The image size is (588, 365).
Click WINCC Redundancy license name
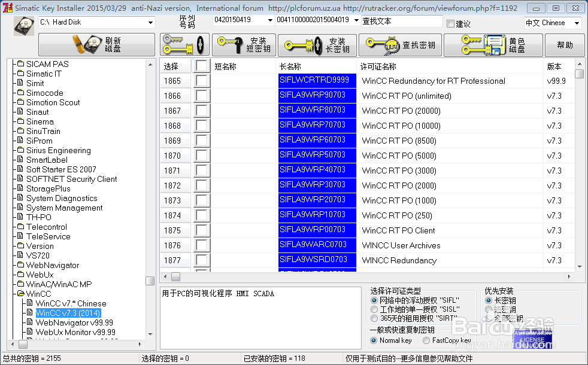399,260
